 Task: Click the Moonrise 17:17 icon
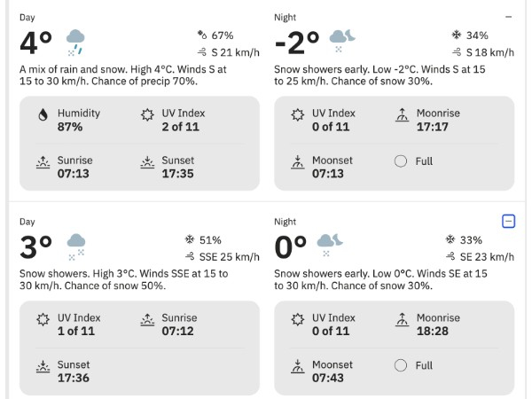pyautogui.click(x=402, y=114)
